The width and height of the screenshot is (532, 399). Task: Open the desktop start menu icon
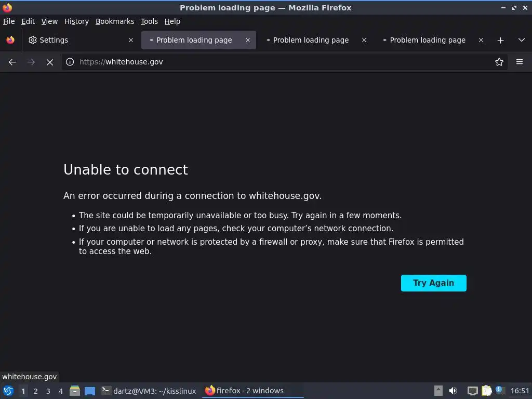coord(8,391)
